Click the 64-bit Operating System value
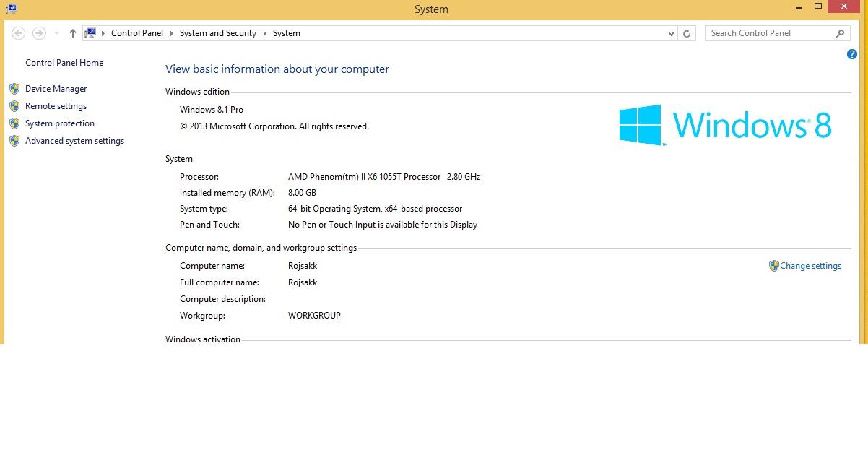Viewport: 868px width, 468px height. coord(375,209)
